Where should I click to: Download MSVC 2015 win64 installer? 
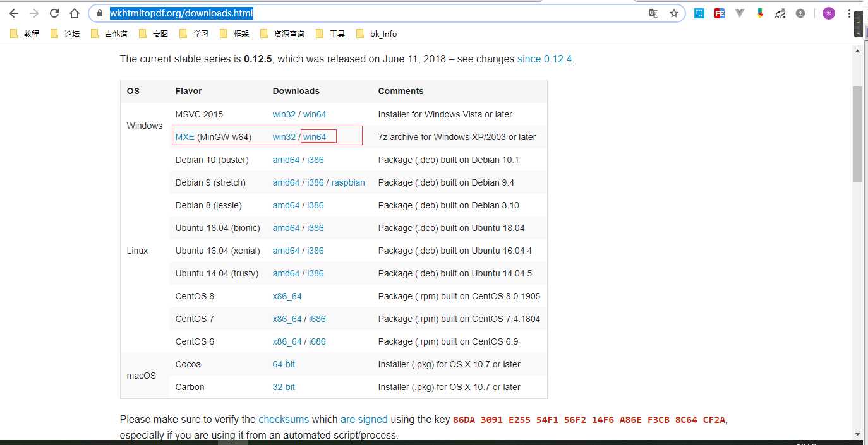(315, 114)
